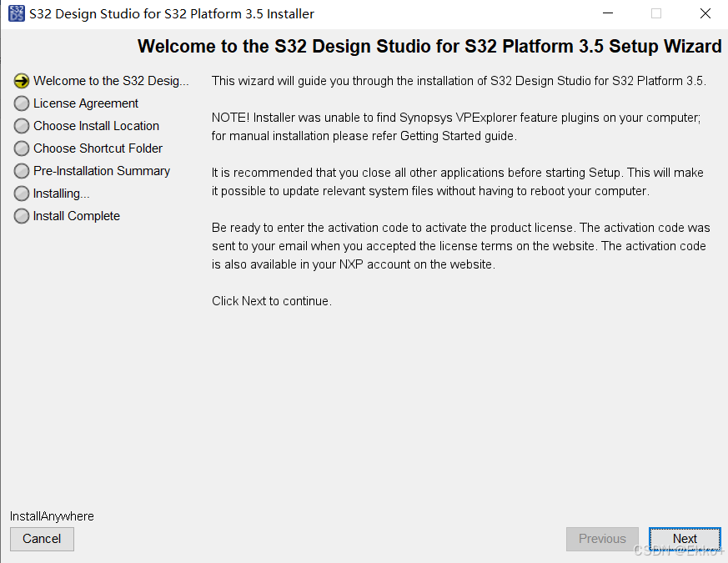Screen dimensions: 728x563
Task: Click the grey circle beside License Agreement
Action: (x=22, y=103)
